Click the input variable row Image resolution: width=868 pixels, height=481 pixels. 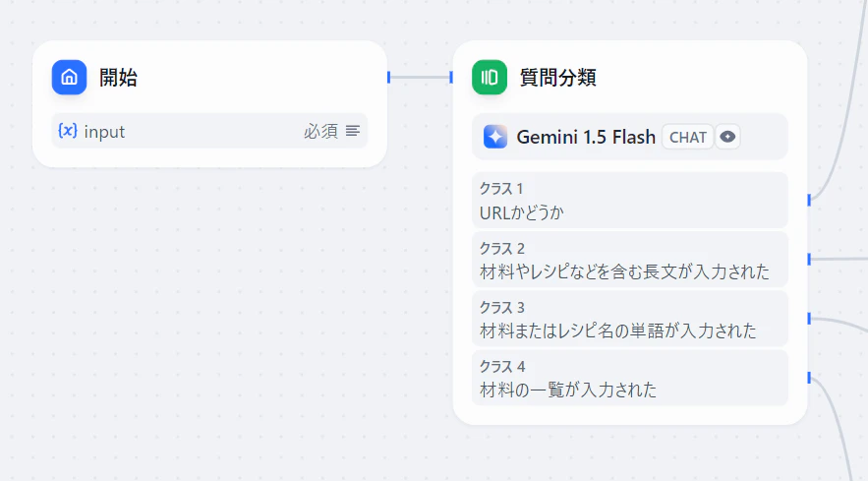(209, 131)
